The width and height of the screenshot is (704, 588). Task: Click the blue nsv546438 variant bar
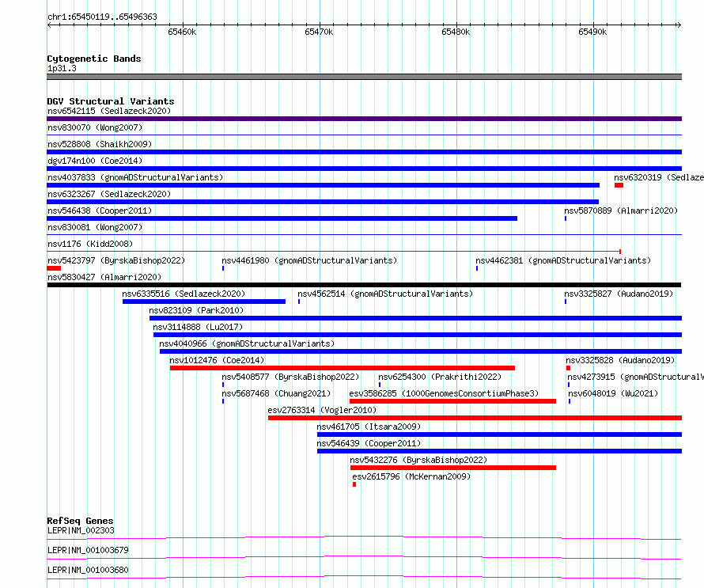282,218
